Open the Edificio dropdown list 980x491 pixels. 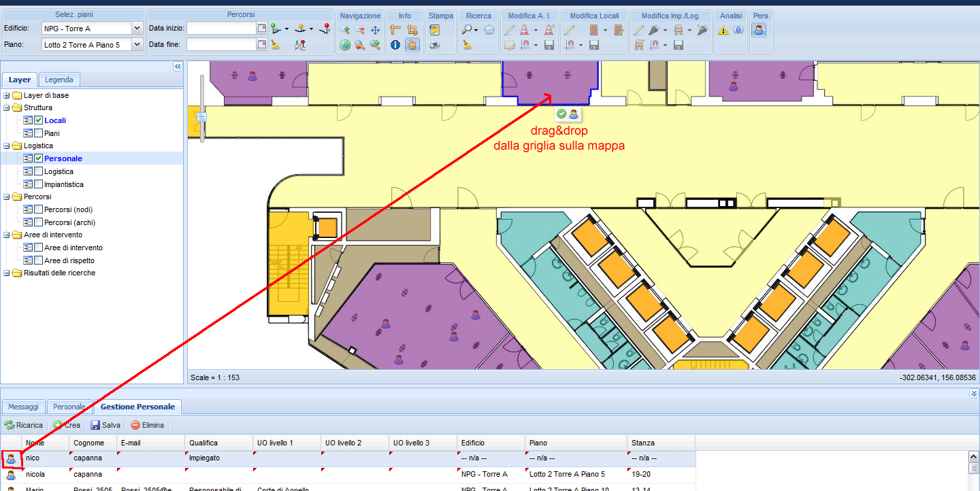click(x=137, y=29)
